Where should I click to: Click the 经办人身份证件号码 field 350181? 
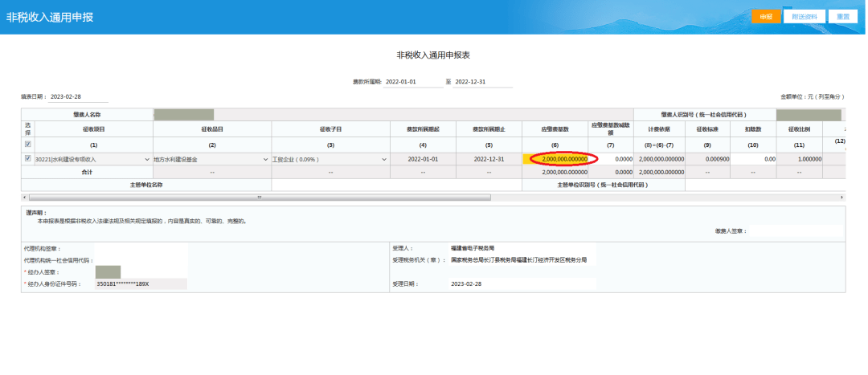(140, 283)
